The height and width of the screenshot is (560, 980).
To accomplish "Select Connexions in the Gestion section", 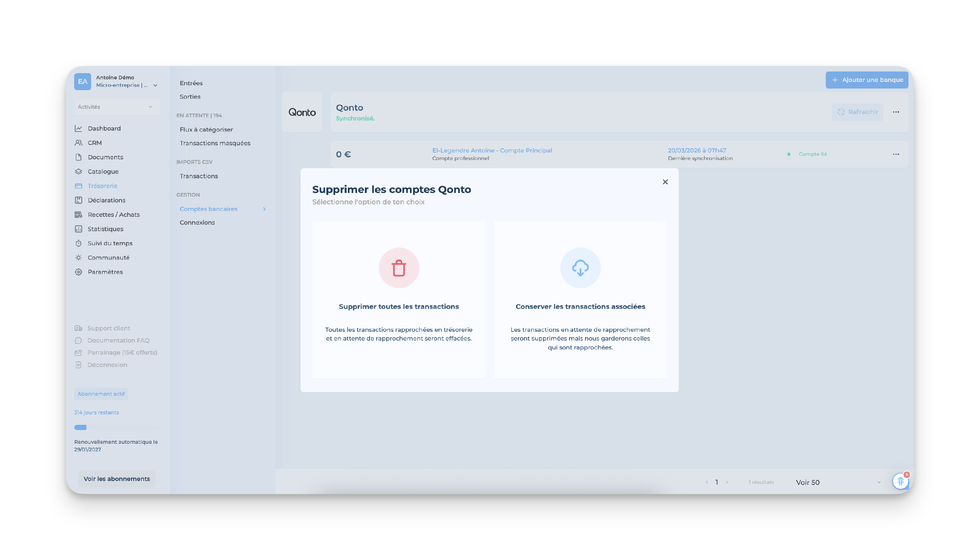I will 197,222.
